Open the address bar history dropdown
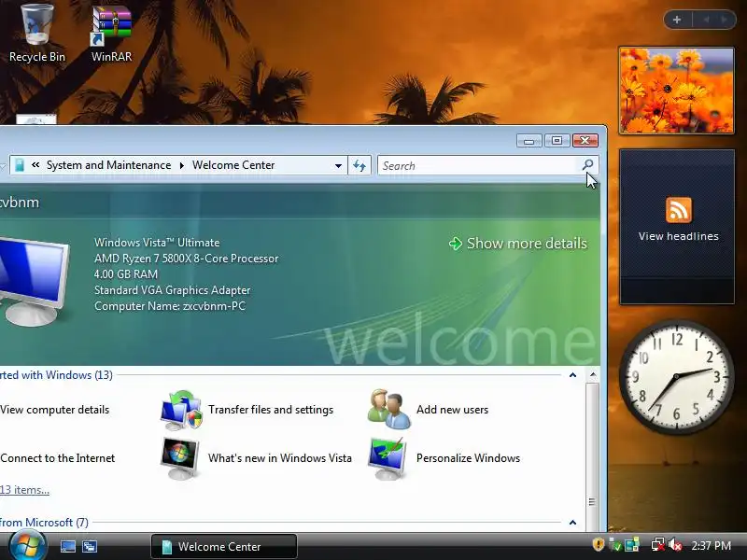The height and width of the screenshot is (560, 747). [x=338, y=166]
